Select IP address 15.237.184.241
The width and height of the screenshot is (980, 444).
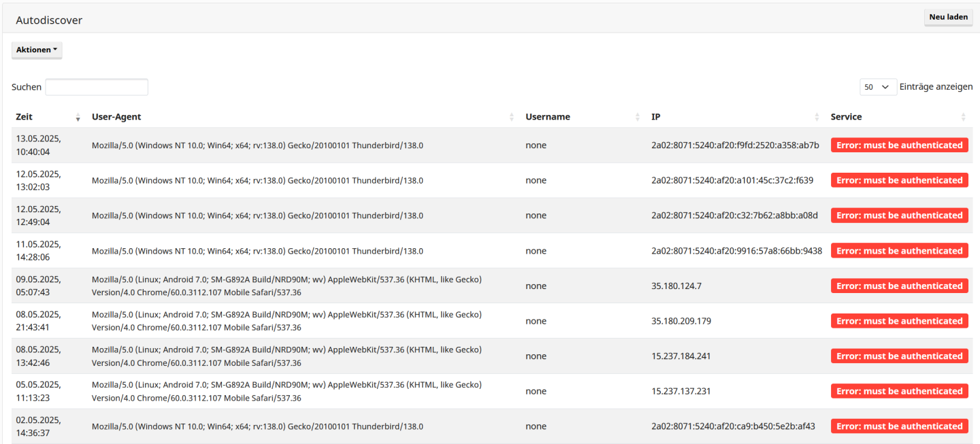tap(681, 356)
